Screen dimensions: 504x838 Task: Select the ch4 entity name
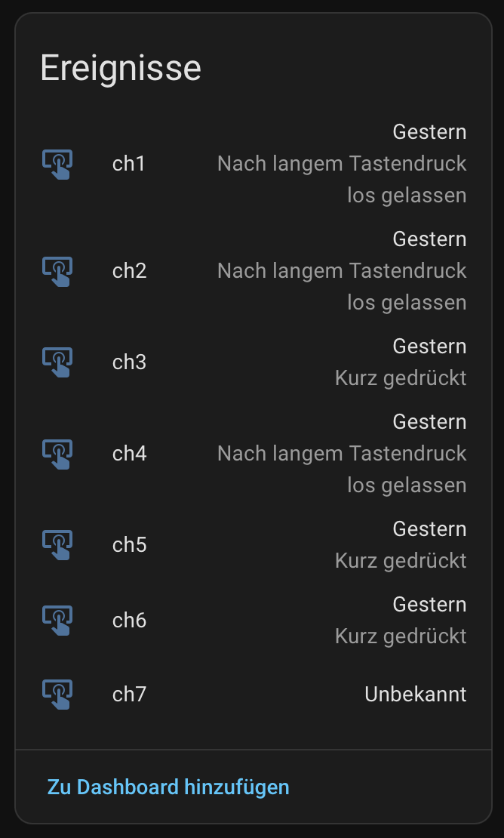coord(129,454)
